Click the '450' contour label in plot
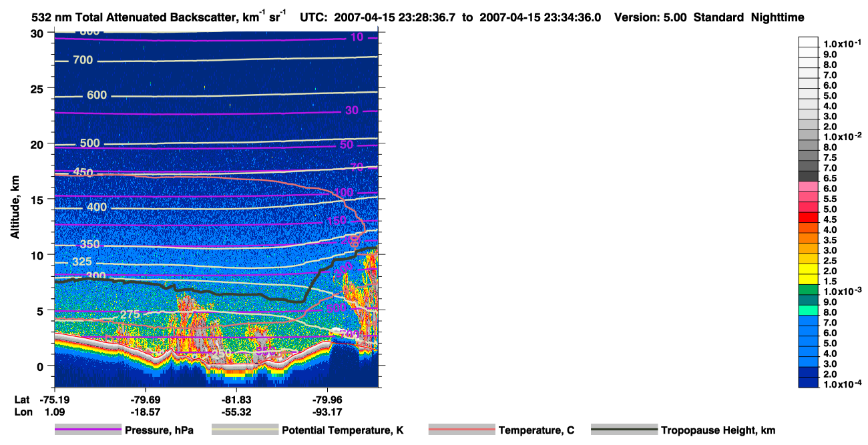 coord(83,173)
